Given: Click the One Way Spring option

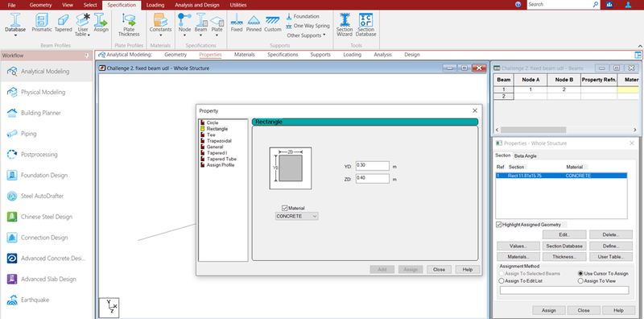Looking at the screenshot, I should tap(308, 26).
